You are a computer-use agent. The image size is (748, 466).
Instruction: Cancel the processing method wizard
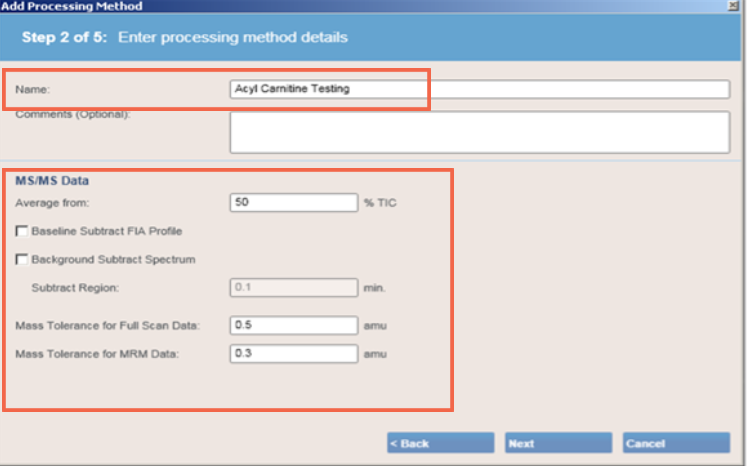pos(676,443)
